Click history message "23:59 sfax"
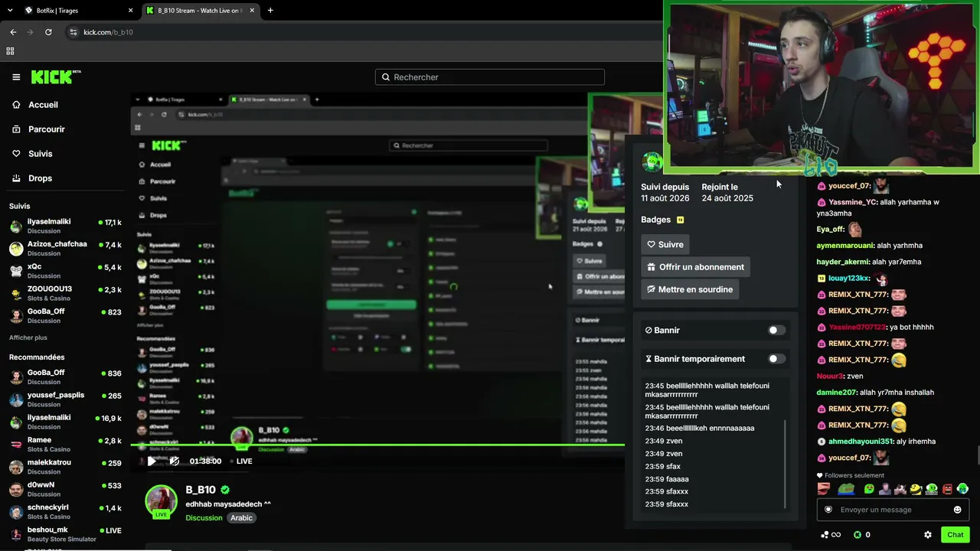Viewport: 980px width, 551px height. [663, 467]
